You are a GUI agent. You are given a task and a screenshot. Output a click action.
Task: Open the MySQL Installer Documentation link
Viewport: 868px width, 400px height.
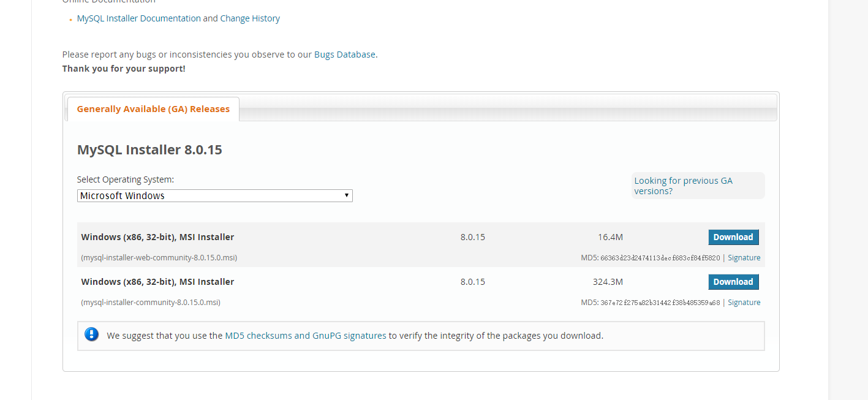point(139,18)
